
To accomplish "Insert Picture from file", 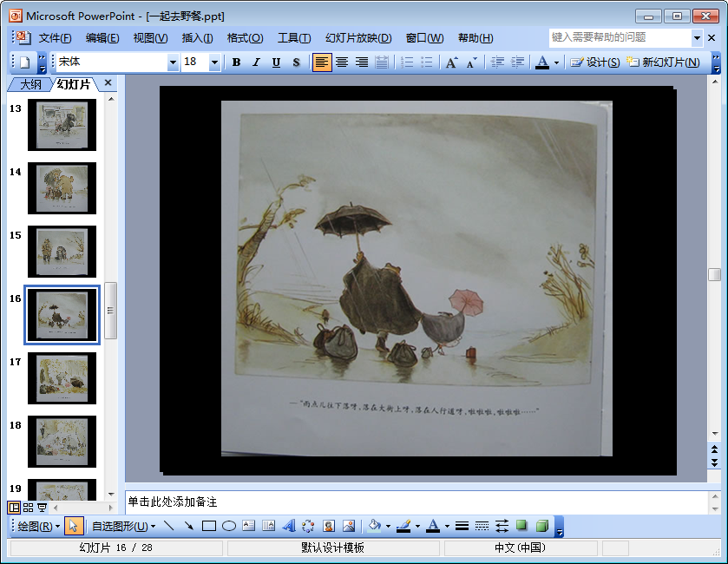I will coord(349,526).
